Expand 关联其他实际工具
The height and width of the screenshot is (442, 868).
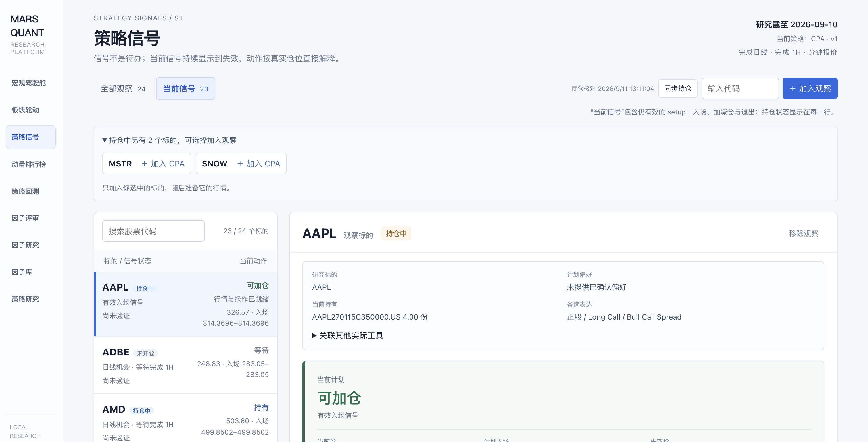(347, 336)
